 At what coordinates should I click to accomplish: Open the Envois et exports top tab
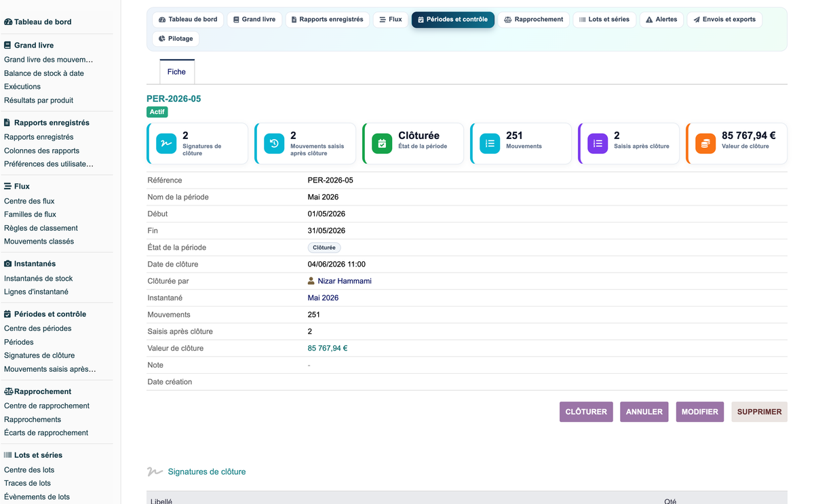point(724,20)
